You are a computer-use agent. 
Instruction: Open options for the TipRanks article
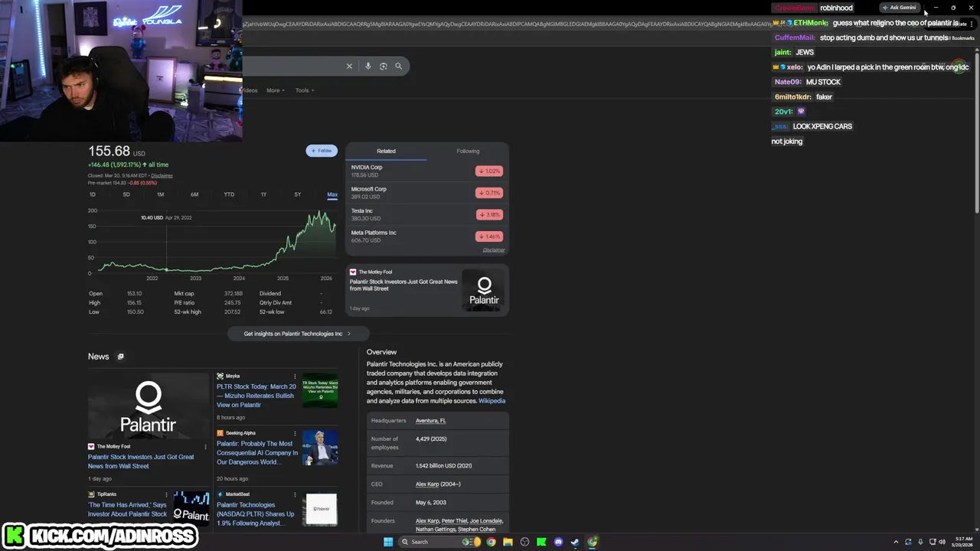[x=168, y=494]
